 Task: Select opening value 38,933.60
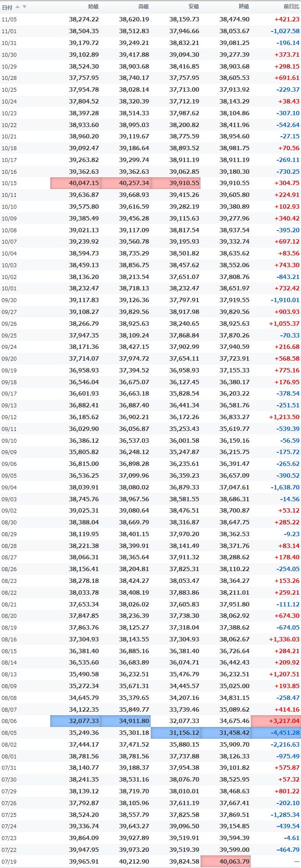[x=84, y=125]
